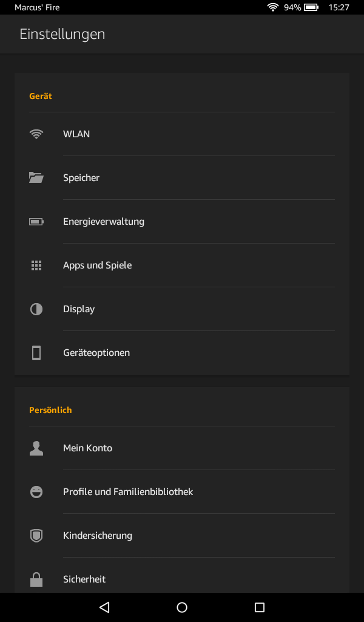This screenshot has height=622, width=364.
Task: Tap the Sicherheit lock icon
Action: pos(36,579)
